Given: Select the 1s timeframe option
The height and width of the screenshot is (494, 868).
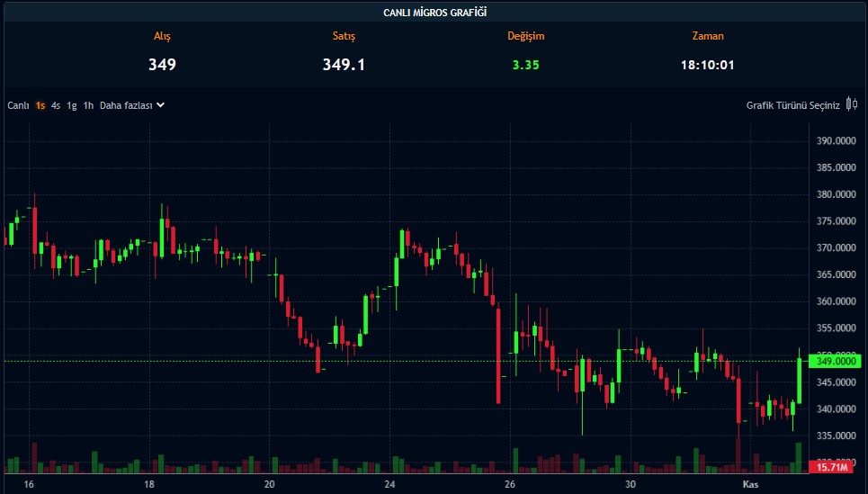Looking at the screenshot, I should (40, 105).
